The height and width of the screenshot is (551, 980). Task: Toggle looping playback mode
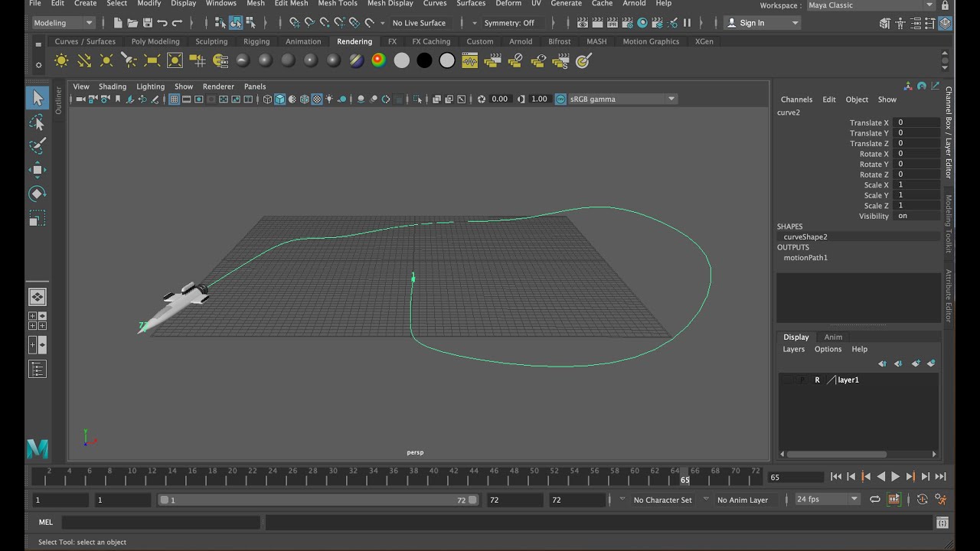click(875, 500)
